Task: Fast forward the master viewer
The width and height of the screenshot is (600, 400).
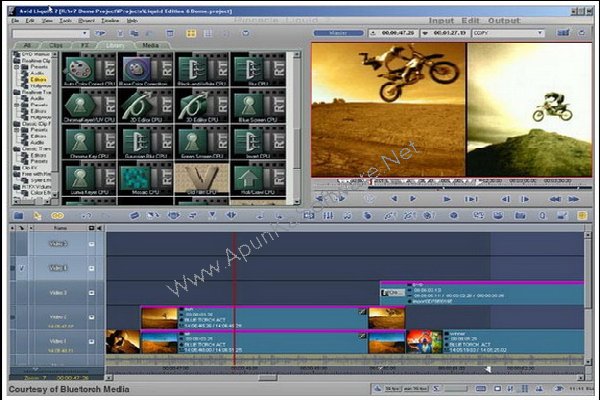Action: (573, 199)
